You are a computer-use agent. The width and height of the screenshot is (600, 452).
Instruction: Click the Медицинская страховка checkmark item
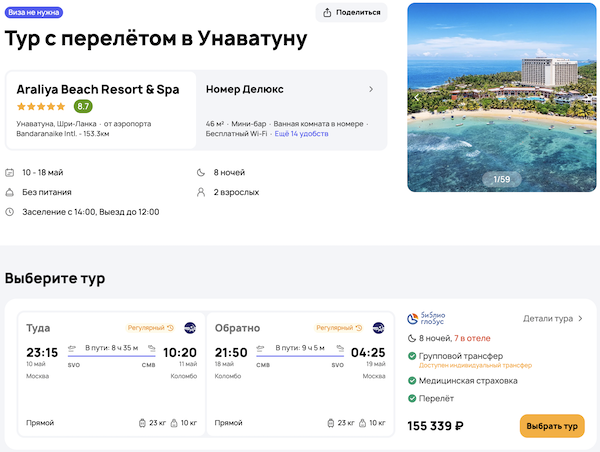[468, 380]
